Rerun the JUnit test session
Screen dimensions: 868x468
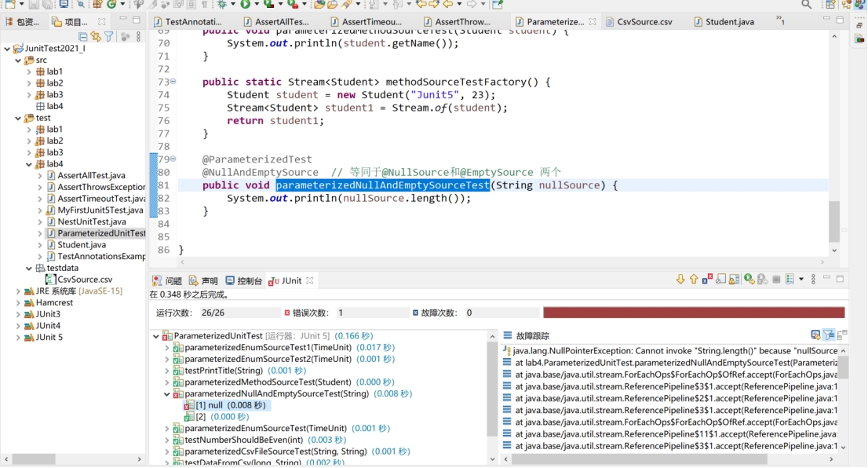coord(749,279)
